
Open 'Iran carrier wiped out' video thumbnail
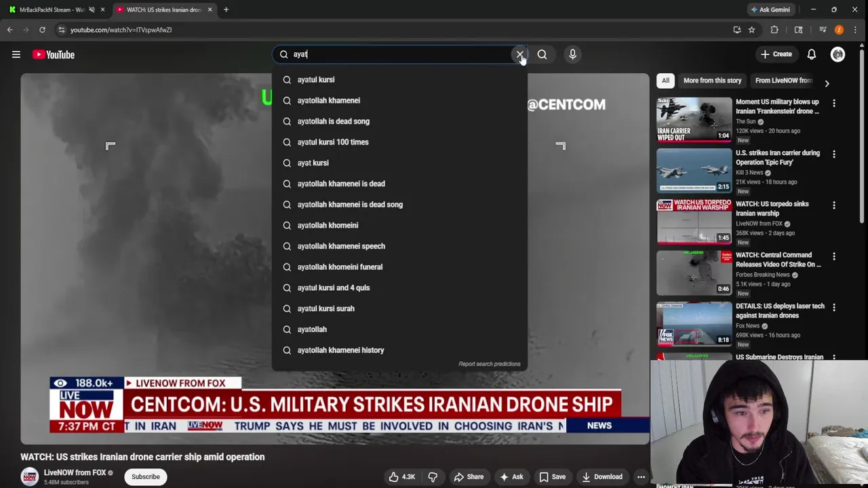694,119
